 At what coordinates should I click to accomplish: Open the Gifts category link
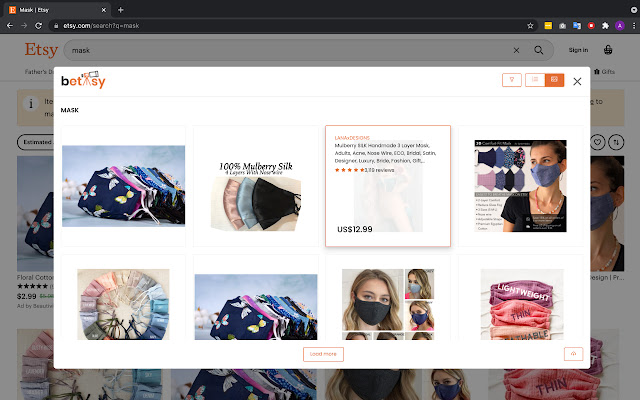[x=604, y=71]
